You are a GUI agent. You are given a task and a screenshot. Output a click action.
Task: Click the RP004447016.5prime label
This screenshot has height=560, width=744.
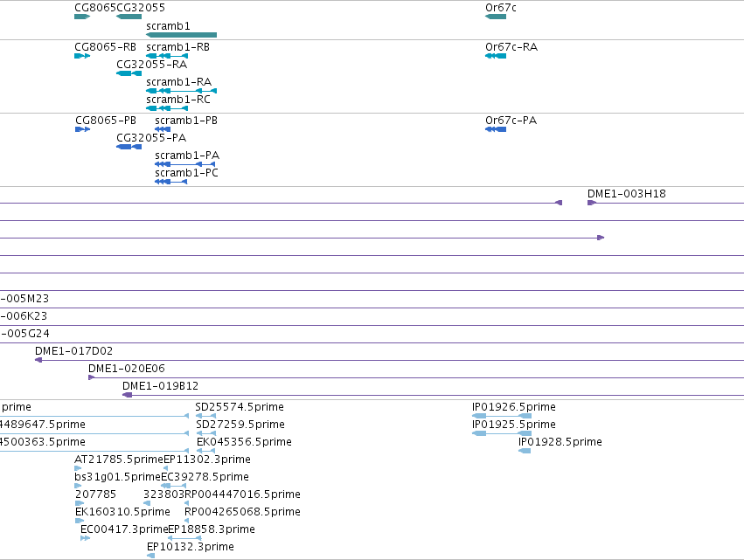coord(242,494)
